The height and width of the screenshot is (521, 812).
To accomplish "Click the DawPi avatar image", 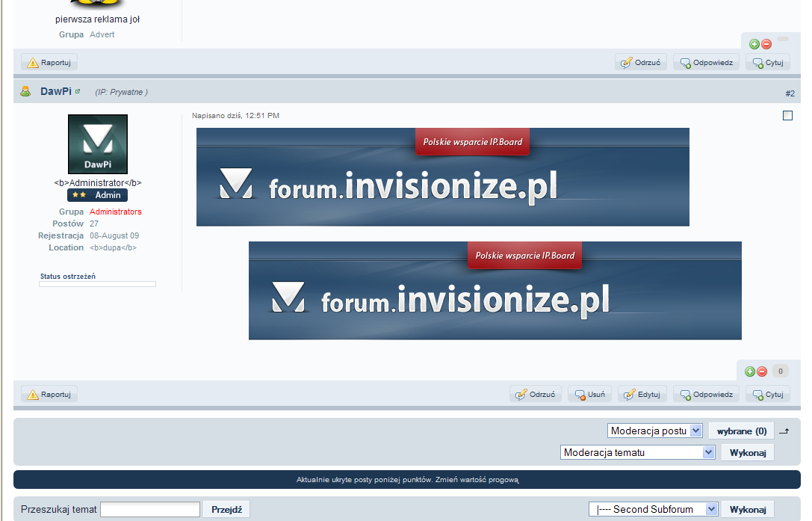I will click(x=98, y=144).
